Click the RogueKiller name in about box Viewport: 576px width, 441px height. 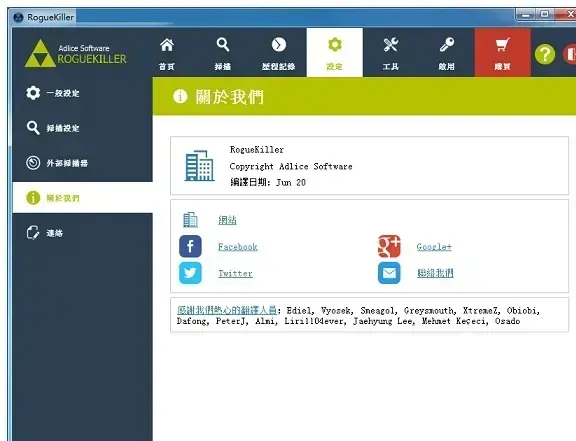point(257,150)
